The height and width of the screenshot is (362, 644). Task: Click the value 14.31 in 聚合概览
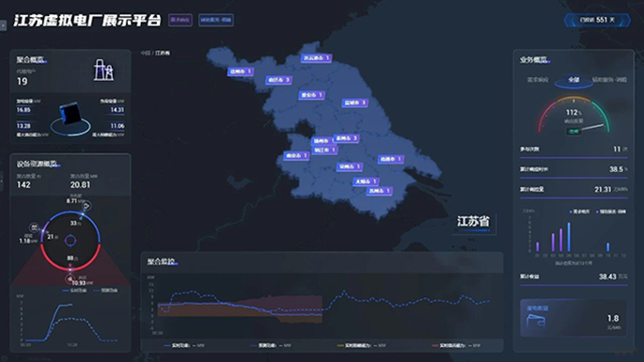[118, 110]
